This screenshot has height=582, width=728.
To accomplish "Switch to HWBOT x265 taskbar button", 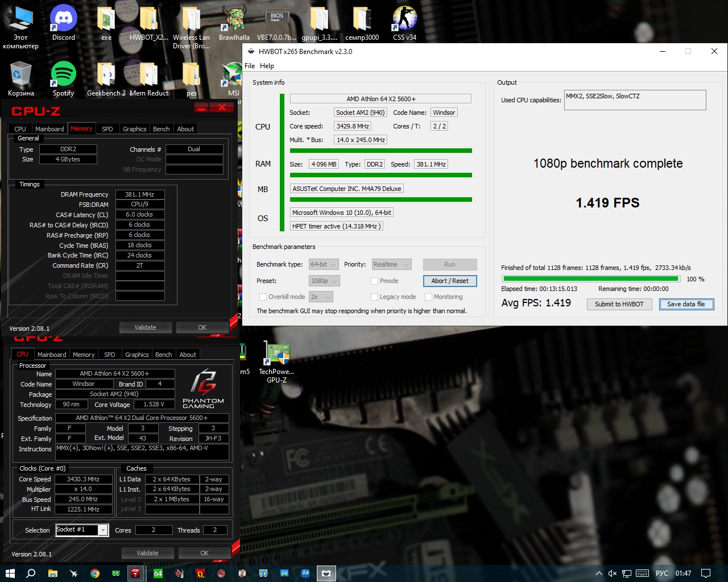I will (326, 573).
